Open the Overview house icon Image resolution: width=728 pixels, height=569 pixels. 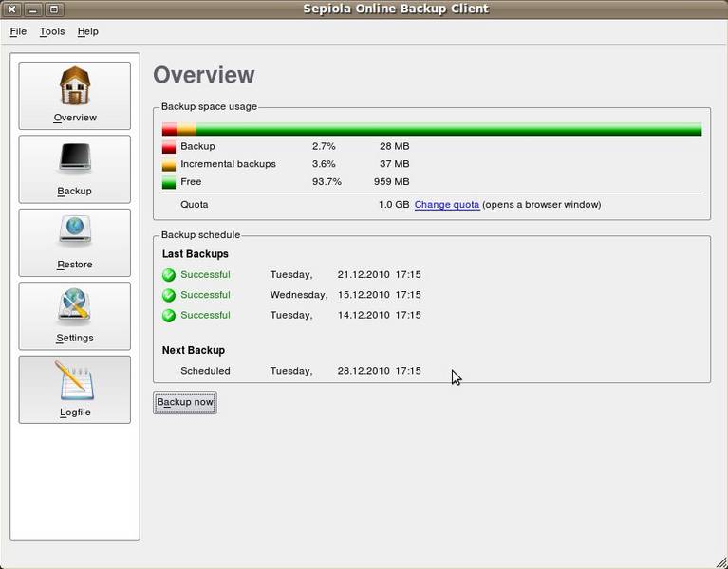pos(75,84)
